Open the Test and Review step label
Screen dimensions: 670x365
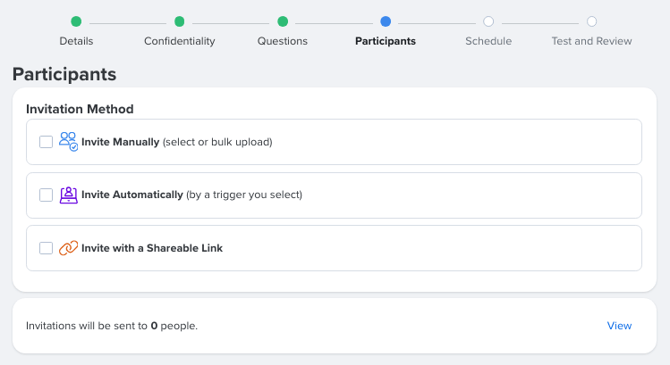591,41
